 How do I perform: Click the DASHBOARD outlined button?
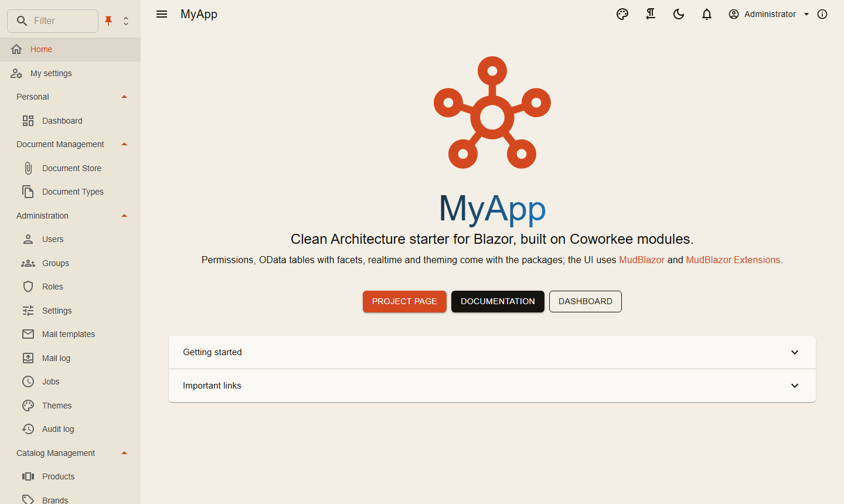click(586, 301)
